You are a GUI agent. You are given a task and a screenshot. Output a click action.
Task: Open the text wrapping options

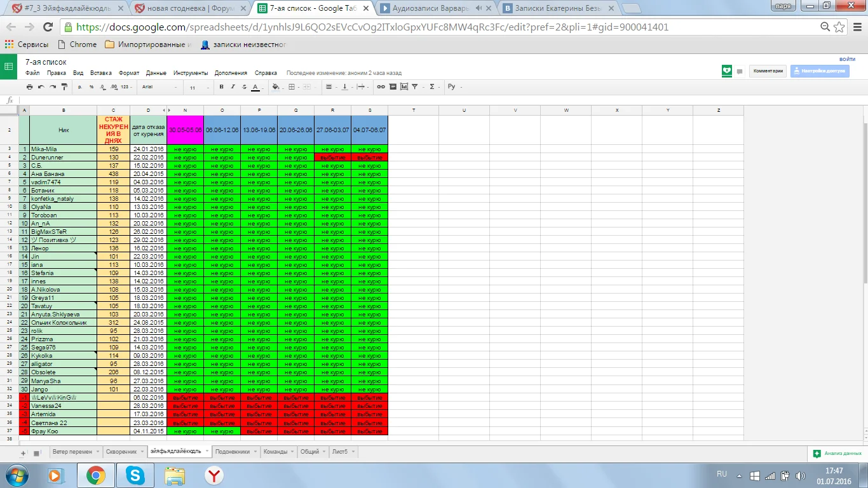(362, 86)
